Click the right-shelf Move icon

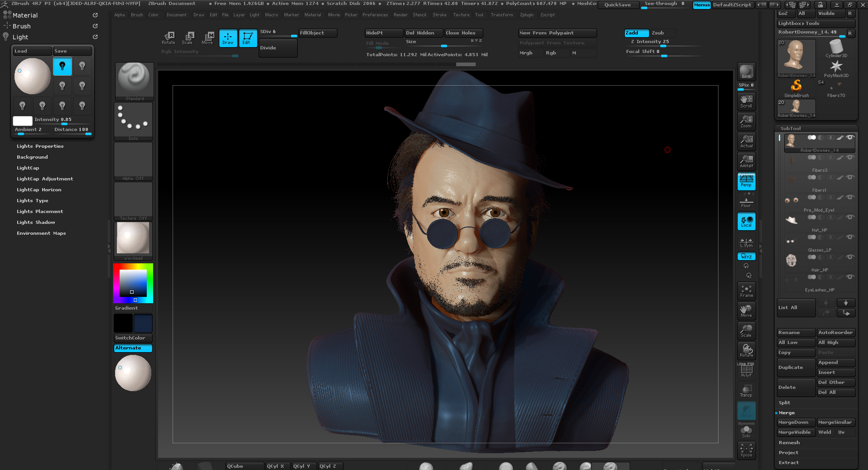(746, 311)
